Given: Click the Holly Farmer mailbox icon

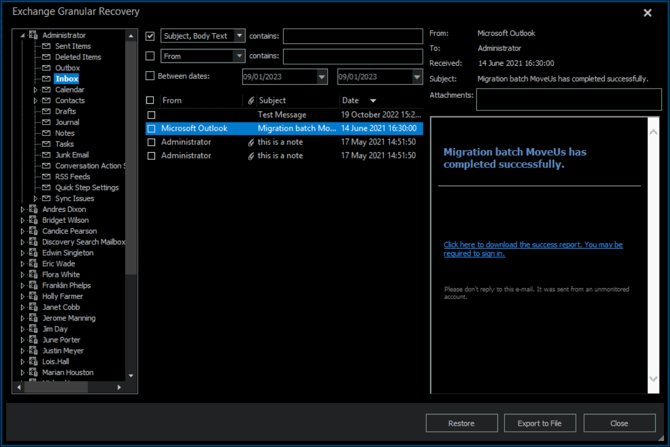Looking at the screenshot, I should click(33, 296).
